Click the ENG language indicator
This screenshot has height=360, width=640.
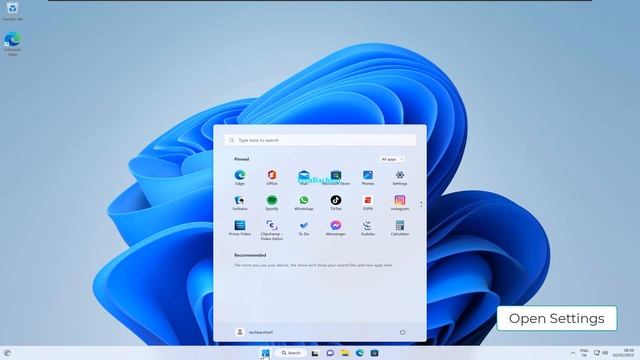point(584,353)
